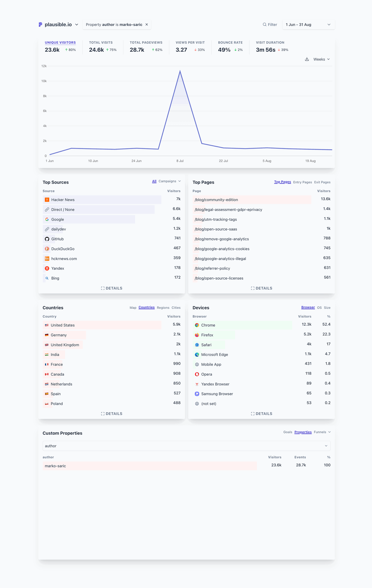Click the Plausible logo icon
This screenshot has width=372, height=588.
coord(40,24)
